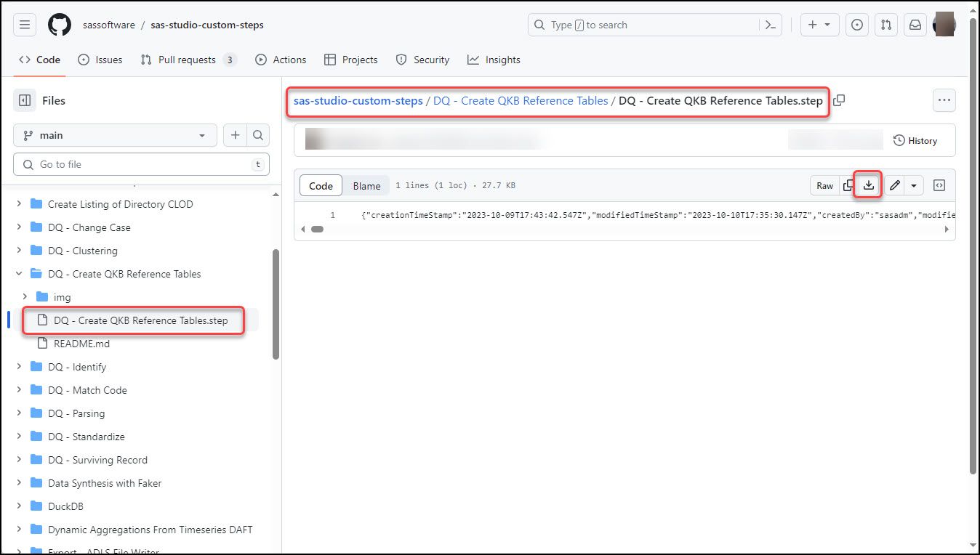This screenshot has height=555, width=980.
Task: Open the notifications inbox
Action: [x=915, y=24]
